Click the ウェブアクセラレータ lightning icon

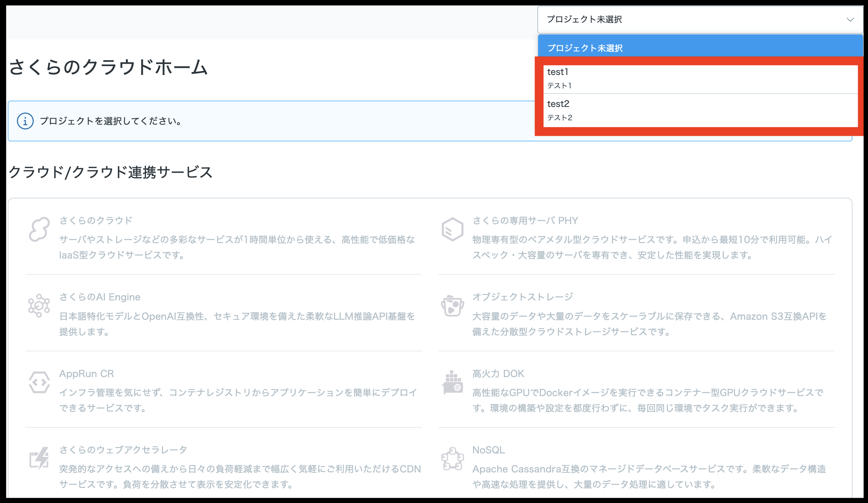click(x=39, y=458)
